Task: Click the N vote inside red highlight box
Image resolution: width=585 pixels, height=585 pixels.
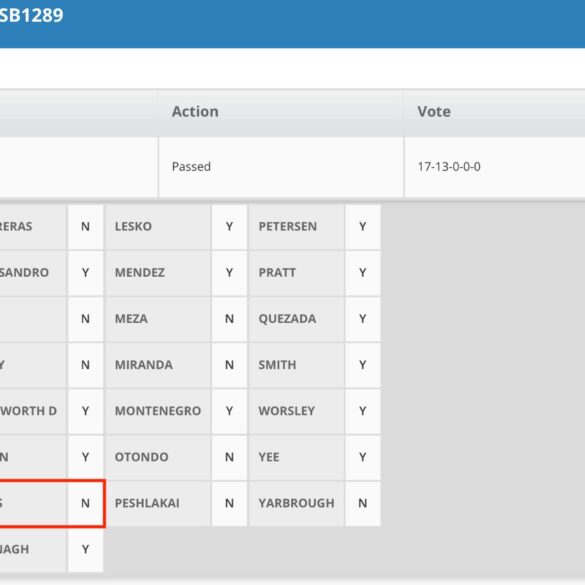Action: (x=85, y=504)
